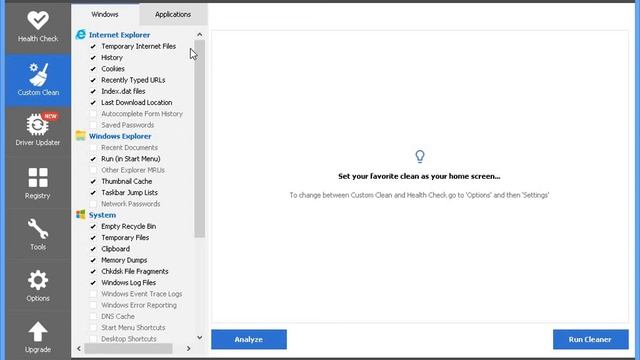Click the list scroll down arrow

click(200, 338)
